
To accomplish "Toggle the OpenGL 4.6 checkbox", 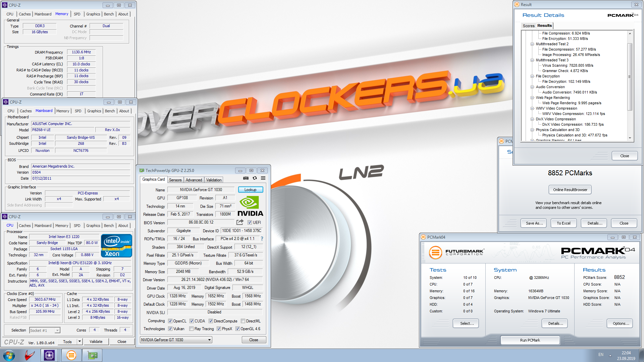I will (237, 329).
